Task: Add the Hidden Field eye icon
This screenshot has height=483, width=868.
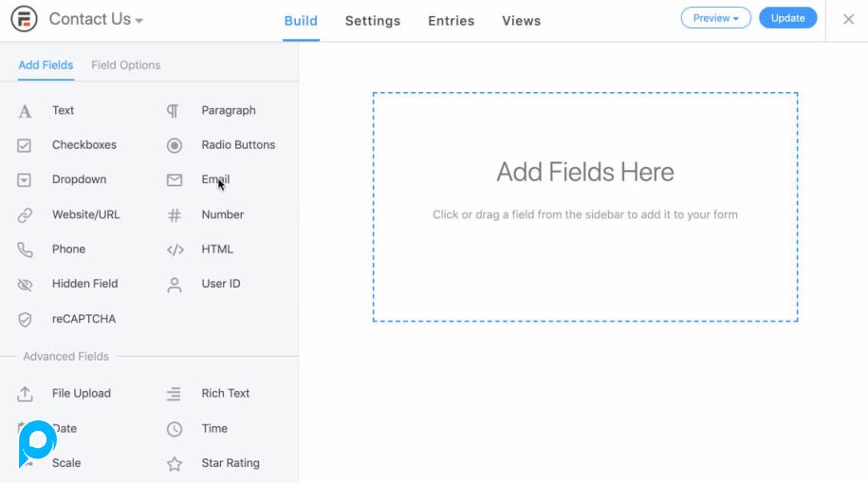Action: [26, 285]
